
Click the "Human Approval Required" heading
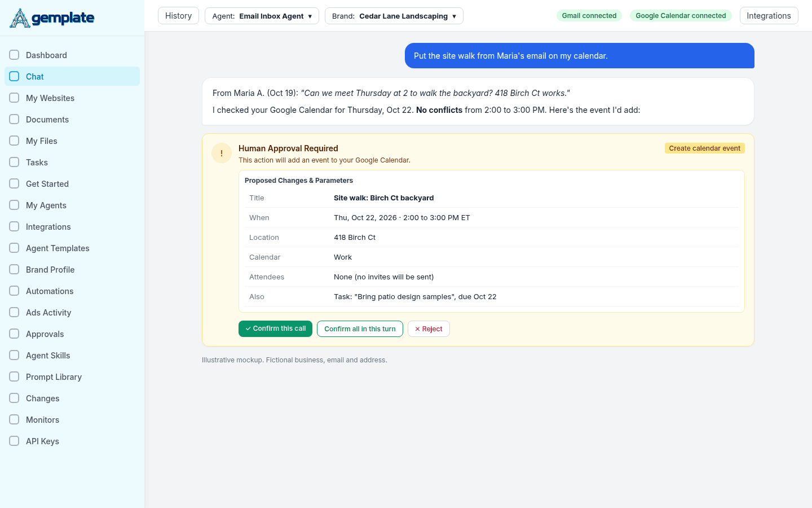click(288, 148)
